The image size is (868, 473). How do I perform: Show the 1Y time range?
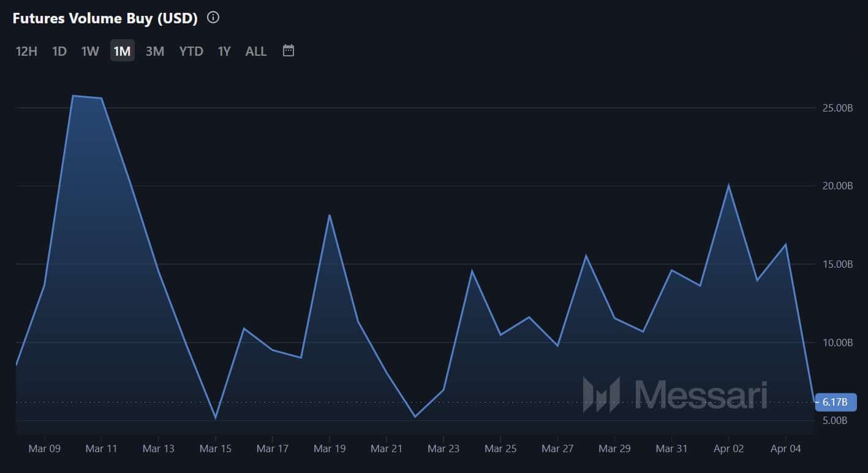point(224,51)
